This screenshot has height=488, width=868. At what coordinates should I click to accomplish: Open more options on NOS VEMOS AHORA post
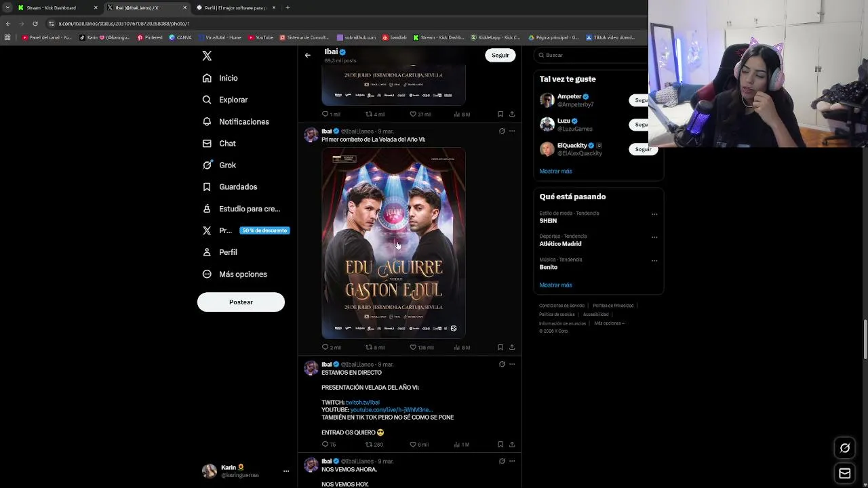(x=512, y=461)
